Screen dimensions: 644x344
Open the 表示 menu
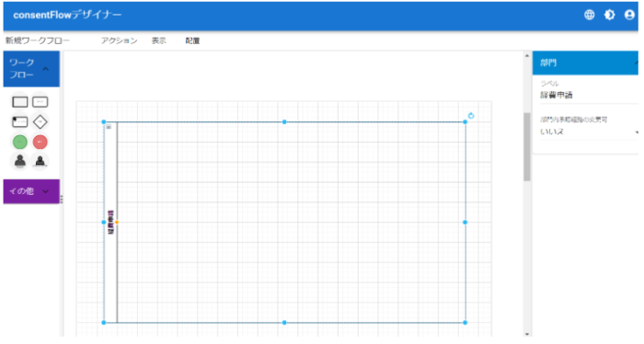(159, 40)
